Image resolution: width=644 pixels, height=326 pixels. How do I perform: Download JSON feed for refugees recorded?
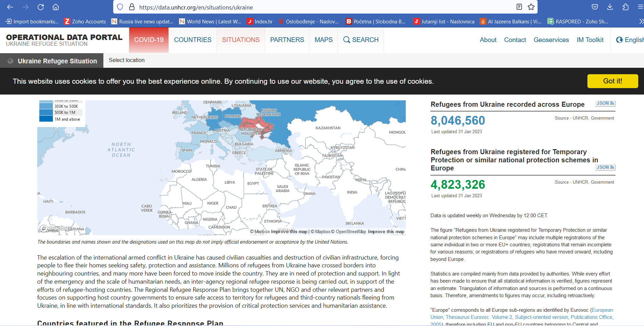click(x=605, y=103)
